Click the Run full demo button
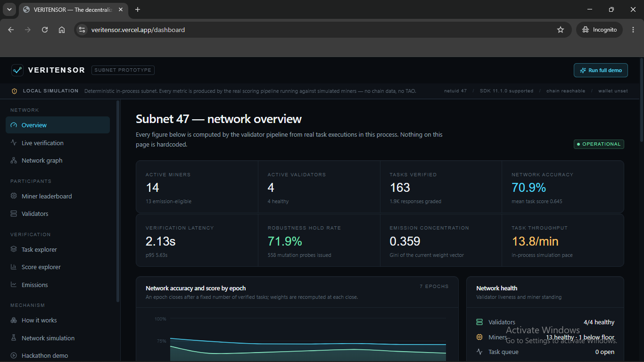 point(601,70)
